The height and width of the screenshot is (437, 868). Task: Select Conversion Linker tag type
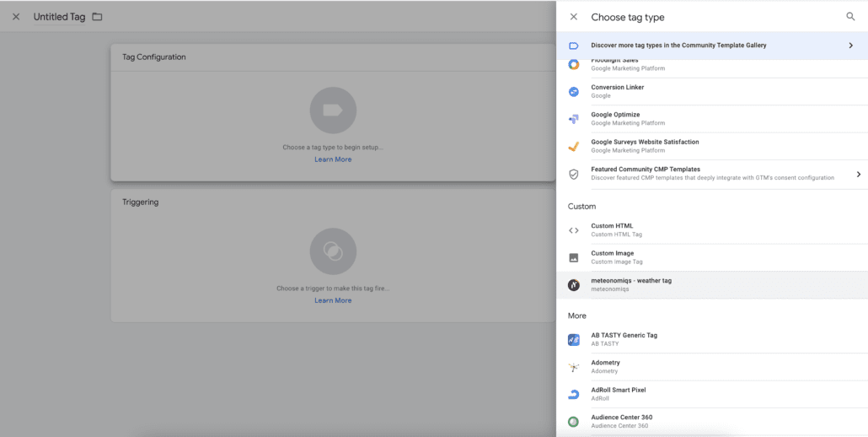(x=712, y=91)
